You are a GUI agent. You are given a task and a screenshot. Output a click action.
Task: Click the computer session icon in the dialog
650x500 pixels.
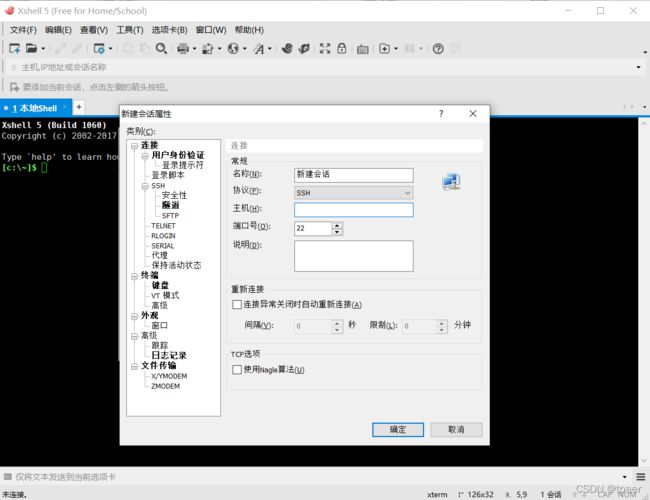[451, 182]
